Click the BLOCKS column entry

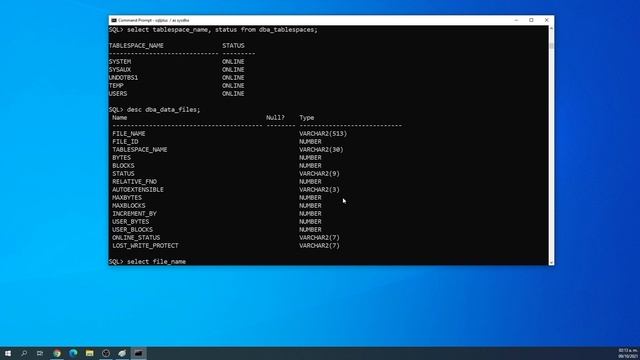(123, 166)
